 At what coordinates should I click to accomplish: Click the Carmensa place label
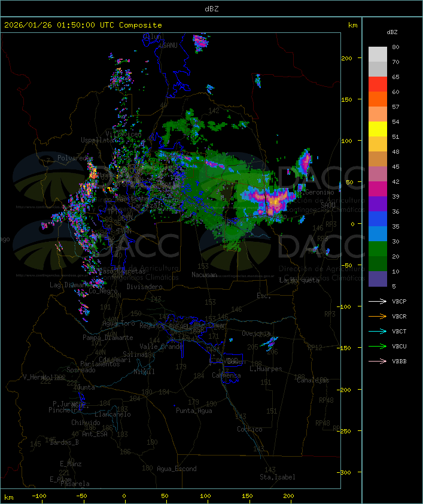coord(226,375)
